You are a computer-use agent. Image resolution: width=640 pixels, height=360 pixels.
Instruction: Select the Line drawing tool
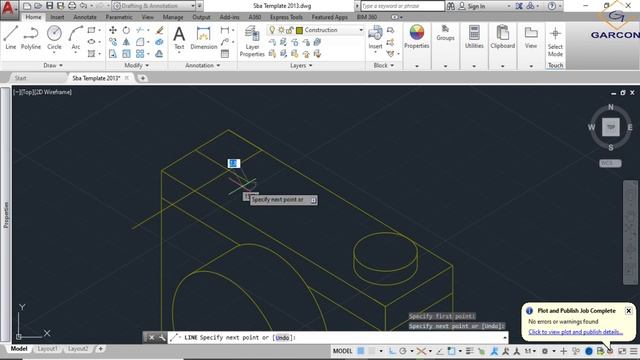(11, 38)
